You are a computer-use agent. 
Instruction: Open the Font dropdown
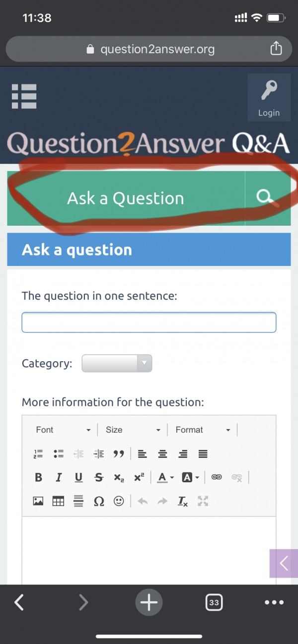click(63, 430)
